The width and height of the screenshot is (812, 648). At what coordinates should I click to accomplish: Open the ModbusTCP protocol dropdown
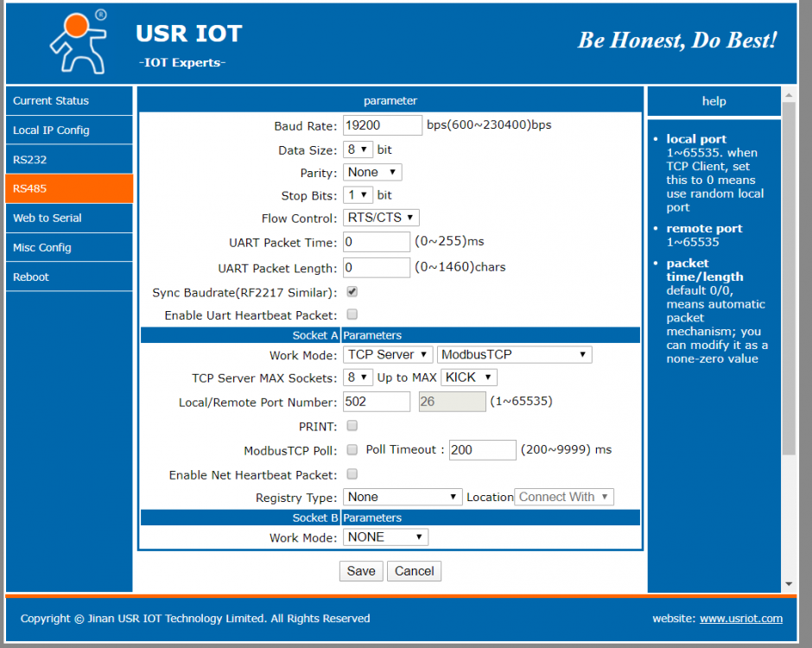tap(514, 354)
